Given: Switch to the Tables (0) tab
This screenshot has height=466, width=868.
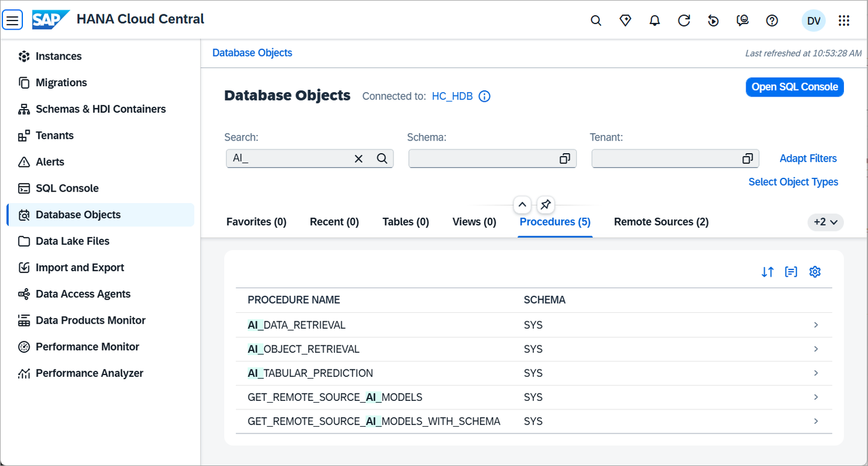Looking at the screenshot, I should (406, 222).
